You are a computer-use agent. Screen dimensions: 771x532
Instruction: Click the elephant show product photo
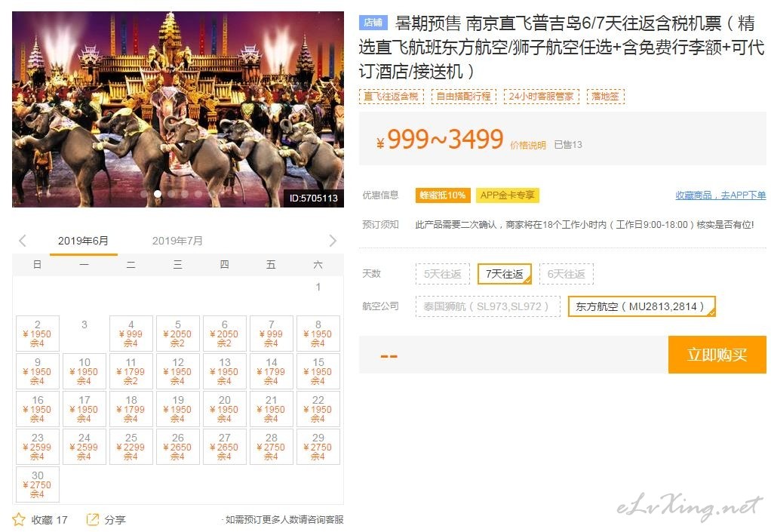click(x=178, y=109)
